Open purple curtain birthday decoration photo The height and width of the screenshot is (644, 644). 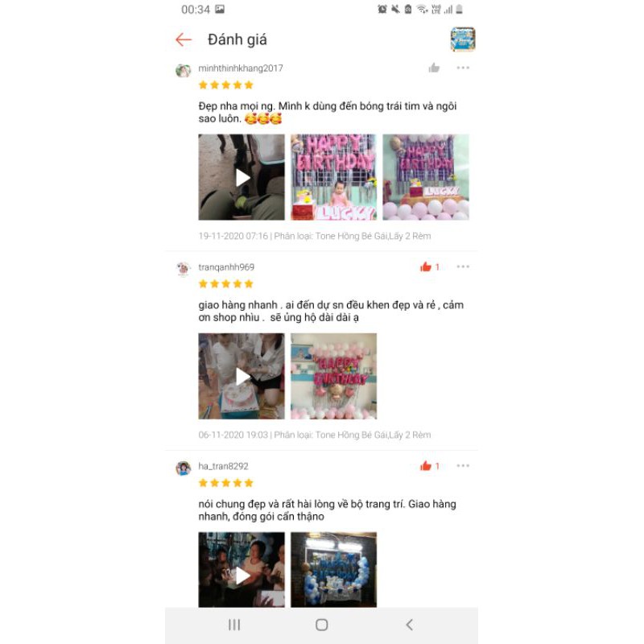426,177
